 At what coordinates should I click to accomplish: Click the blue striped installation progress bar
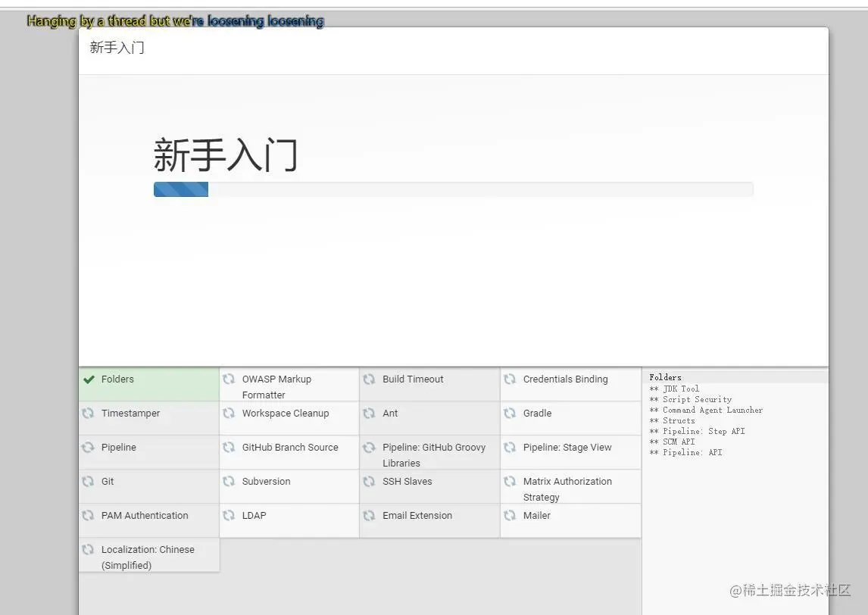(x=181, y=189)
